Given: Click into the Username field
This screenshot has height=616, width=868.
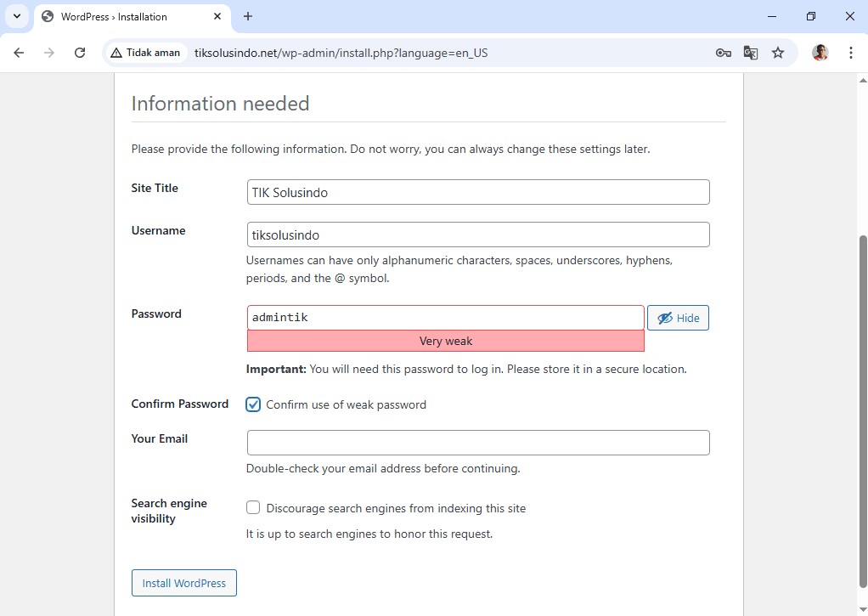Looking at the screenshot, I should point(478,235).
